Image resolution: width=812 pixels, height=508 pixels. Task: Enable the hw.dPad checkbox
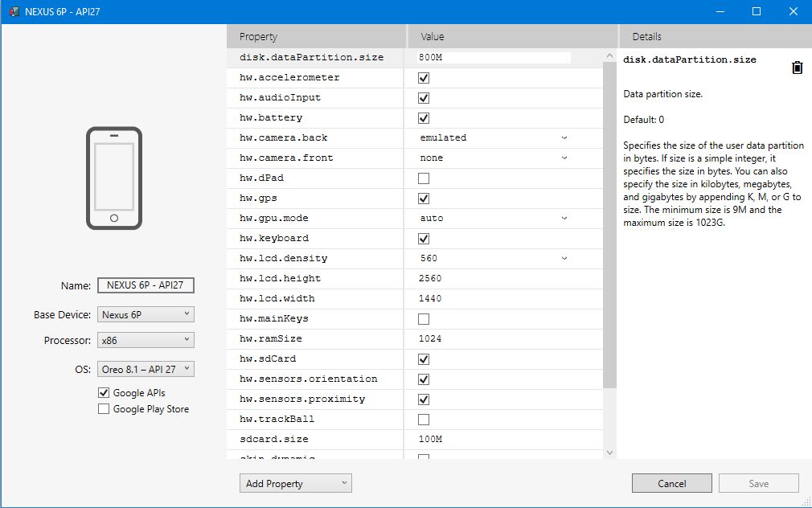tap(424, 178)
